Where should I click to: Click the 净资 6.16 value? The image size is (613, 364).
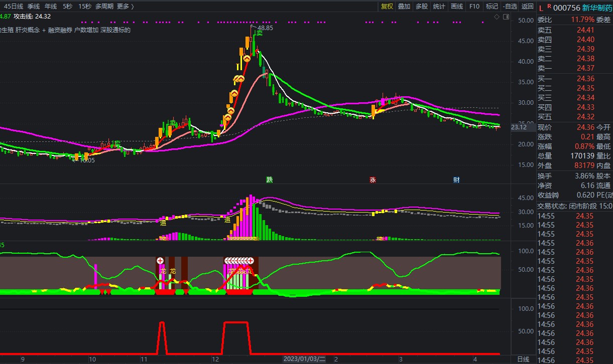click(587, 186)
